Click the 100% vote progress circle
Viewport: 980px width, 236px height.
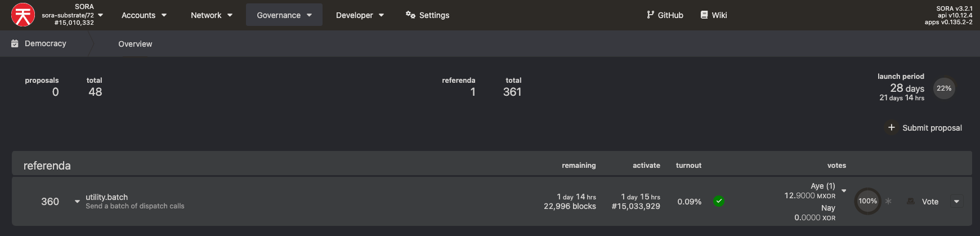point(867,201)
